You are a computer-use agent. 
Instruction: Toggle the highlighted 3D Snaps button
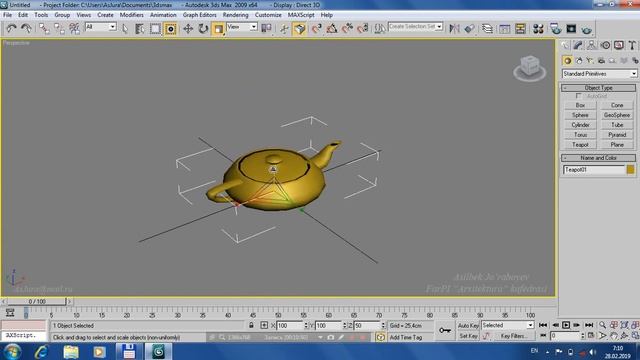(x=300, y=29)
